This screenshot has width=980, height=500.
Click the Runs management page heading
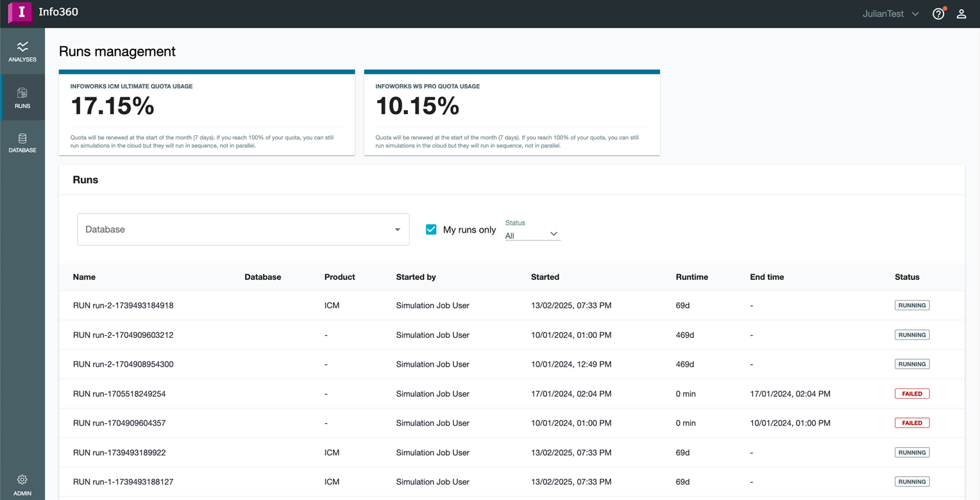pyautogui.click(x=117, y=51)
